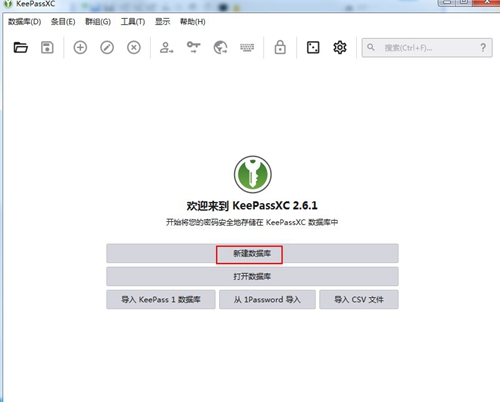Viewport: 500px width, 402px height.
Task: Open the 工具(T) menu
Action: [x=133, y=22]
